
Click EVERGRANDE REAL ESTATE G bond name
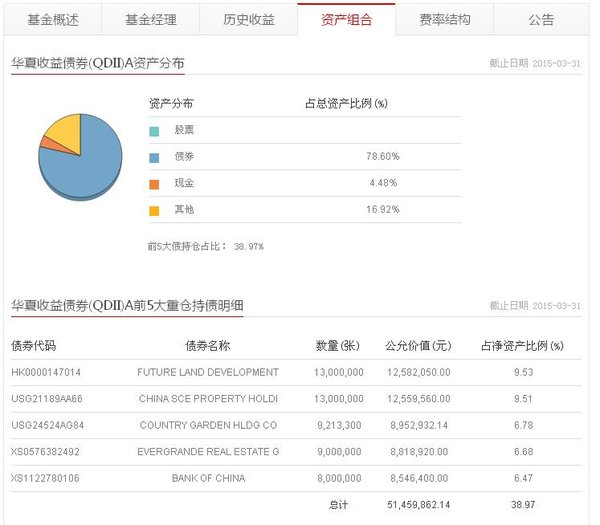coord(208,452)
